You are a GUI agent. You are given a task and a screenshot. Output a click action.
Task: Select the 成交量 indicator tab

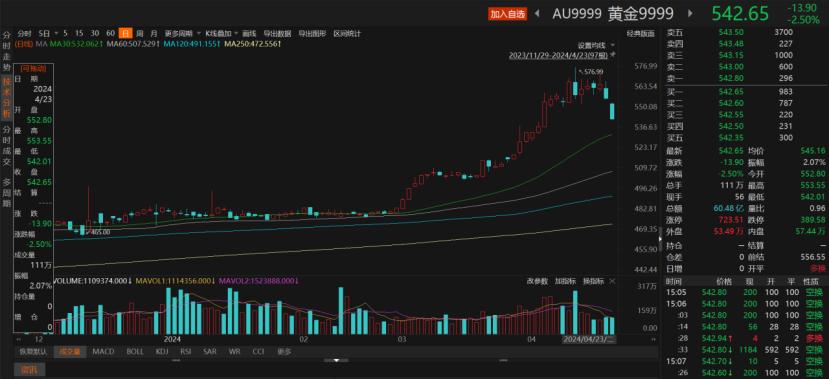pyautogui.click(x=70, y=351)
